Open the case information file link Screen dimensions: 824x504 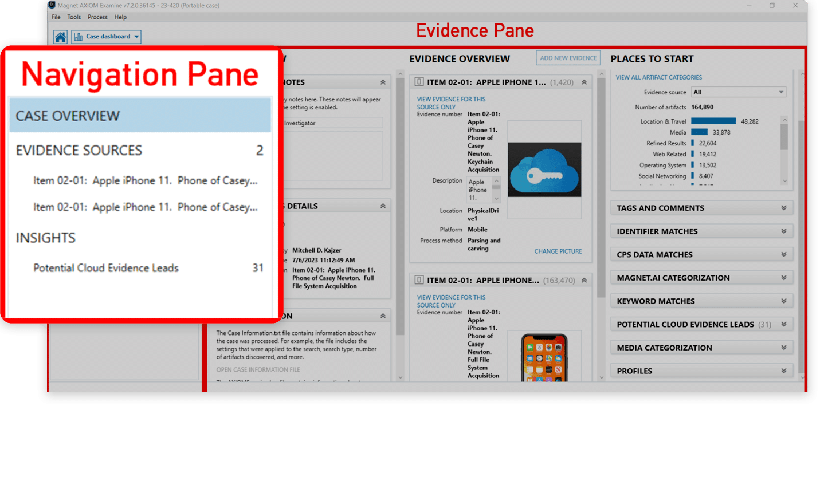pyautogui.click(x=258, y=370)
